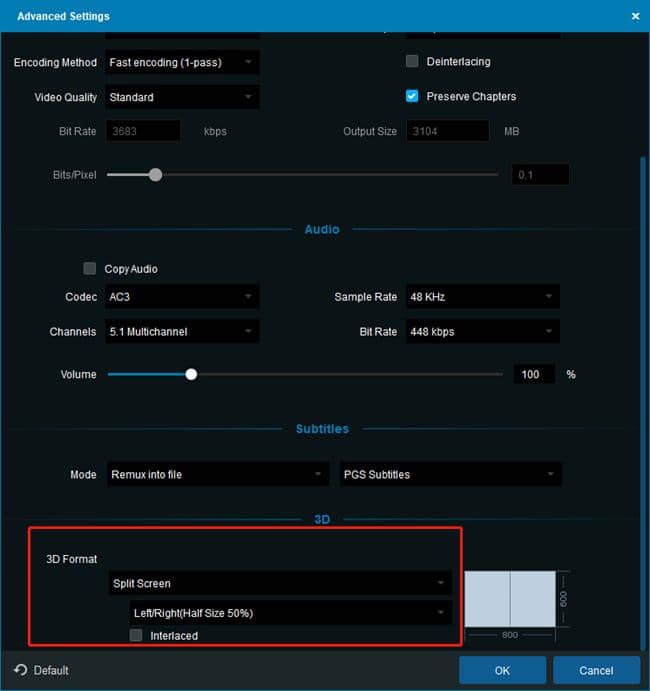Click the 3D split screen preview thumbnail
Image resolution: width=650 pixels, height=691 pixels.
[510, 598]
